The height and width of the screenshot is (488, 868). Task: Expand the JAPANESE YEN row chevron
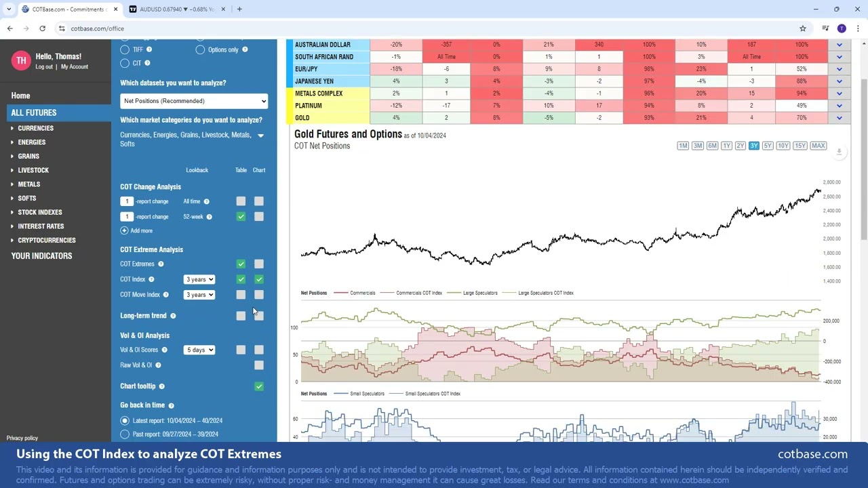click(839, 81)
